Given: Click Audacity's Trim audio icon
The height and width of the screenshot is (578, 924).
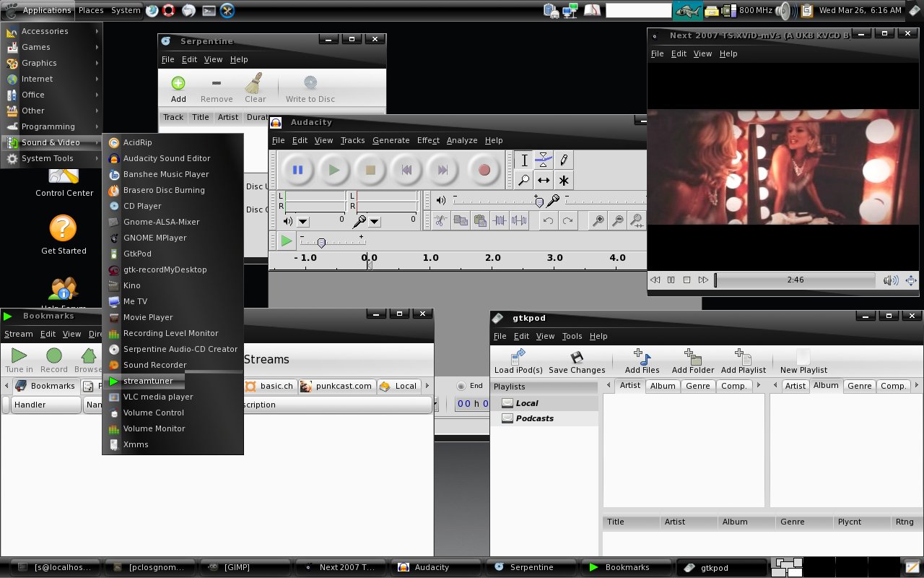Looking at the screenshot, I should point(500,221).
